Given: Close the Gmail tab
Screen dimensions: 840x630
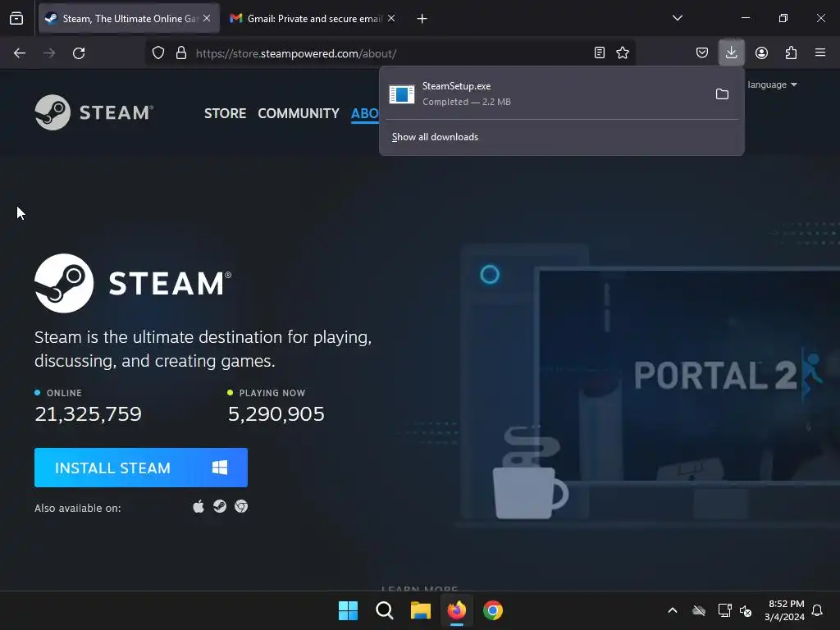Looking at the screenshot, I should click(391, 18).
